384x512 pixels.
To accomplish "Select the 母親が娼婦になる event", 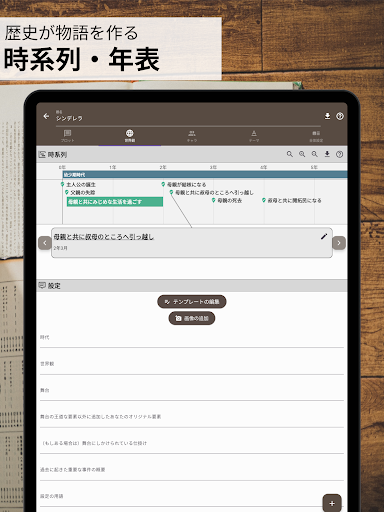I will pos(184,184).
